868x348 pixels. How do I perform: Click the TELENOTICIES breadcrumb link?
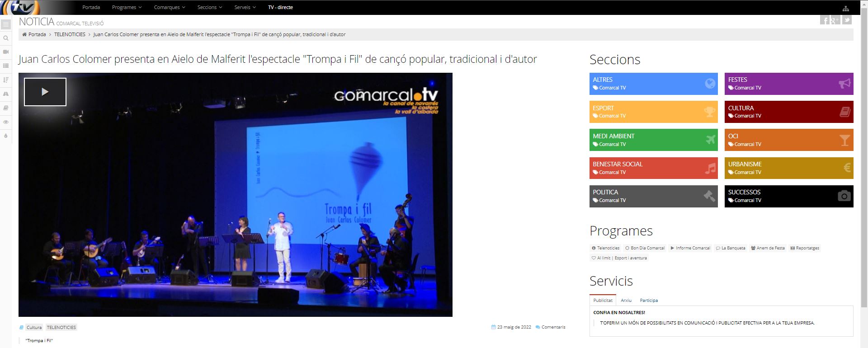(70, 34)
